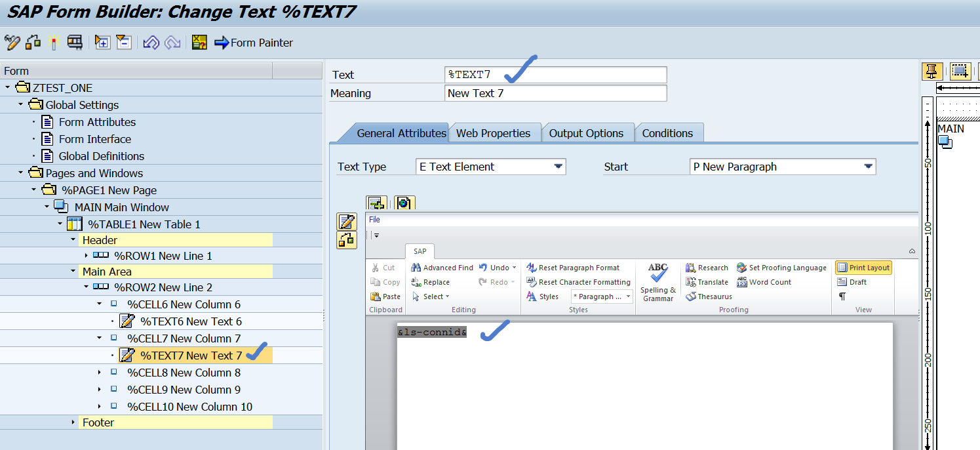Screen dimensions: 980x450
Task: Switch to Conditions tab
Action: tap(667, 133)
